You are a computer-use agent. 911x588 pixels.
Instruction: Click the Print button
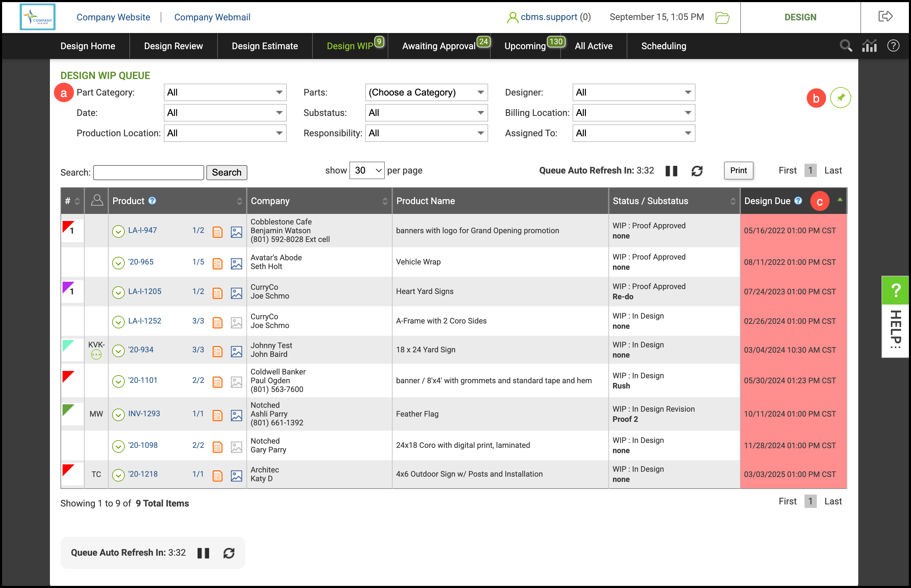pyautogui.click(x=738, y=170)
